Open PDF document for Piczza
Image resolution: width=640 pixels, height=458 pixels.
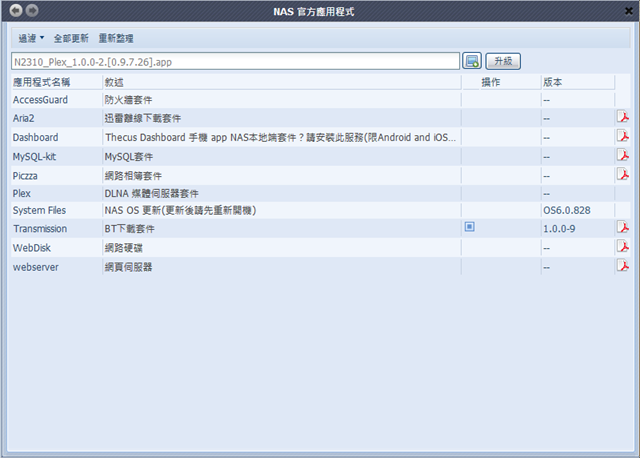622,174
